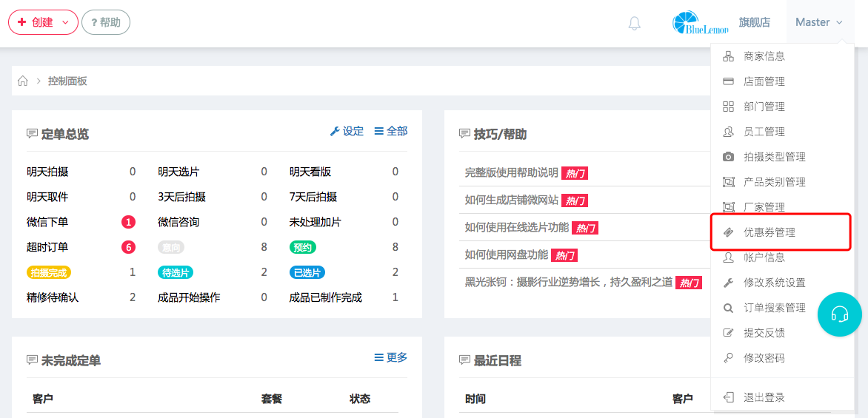The width and height of the screenshot is (868, 418).
Task: Click the 更多 link in 未完成定单
Action: tap(391, 357)
